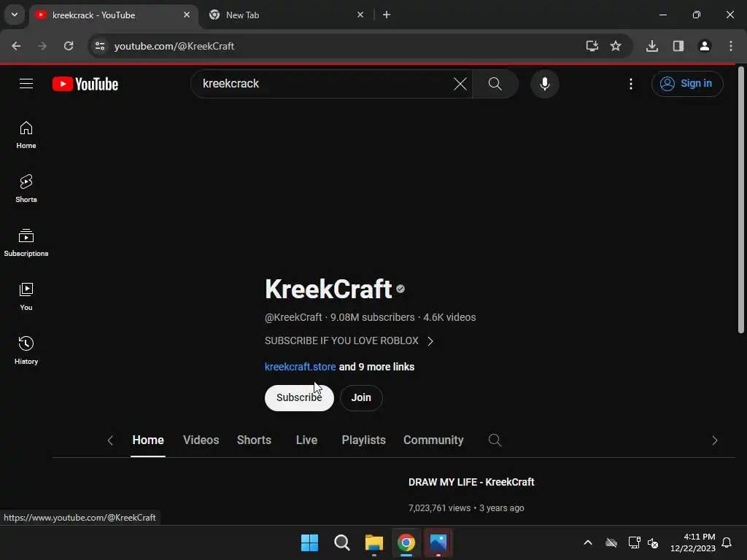Viewport: 747px width, 560px height.
Task: Open Shorts in the left sidebar
Action: tap(26, 189)
